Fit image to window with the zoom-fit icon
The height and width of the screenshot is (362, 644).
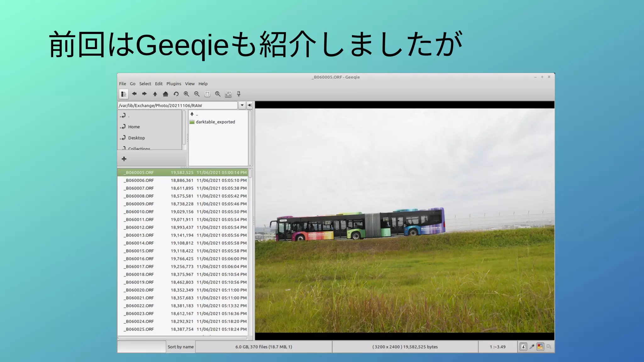tap(207, 94)
